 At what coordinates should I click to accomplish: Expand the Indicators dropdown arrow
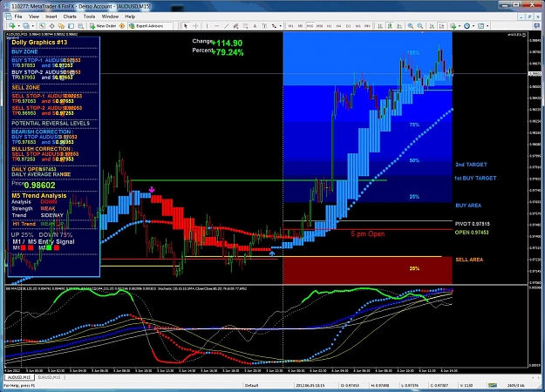[x=460, y=26]
